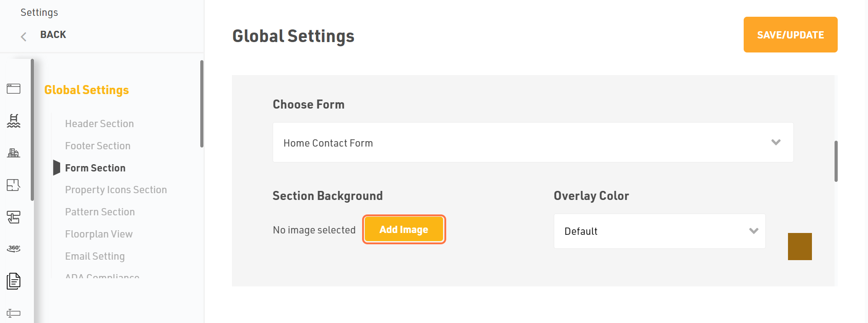Switch to Footer Section
This screenshot has height=323, width=868.
(98, 146)
